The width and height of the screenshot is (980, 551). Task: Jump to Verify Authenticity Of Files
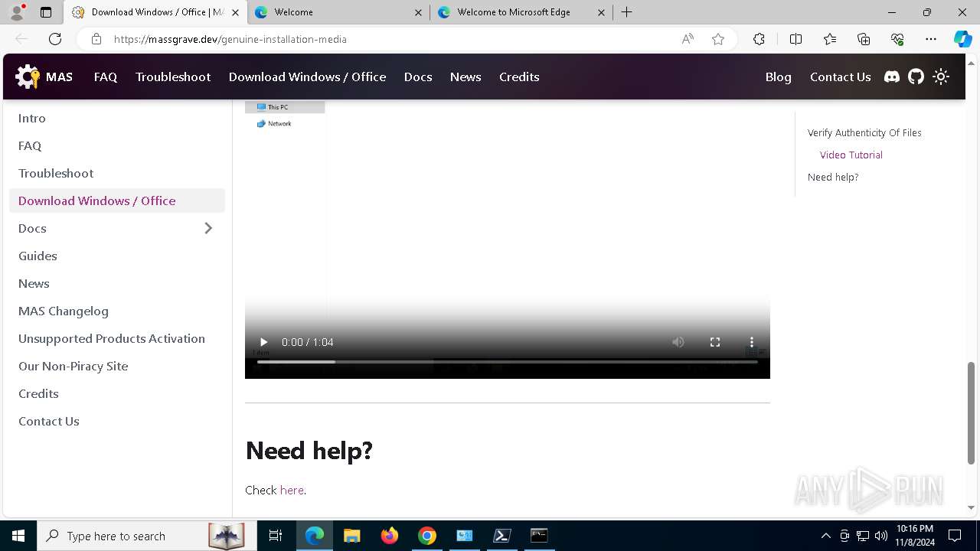click(864, 132)
